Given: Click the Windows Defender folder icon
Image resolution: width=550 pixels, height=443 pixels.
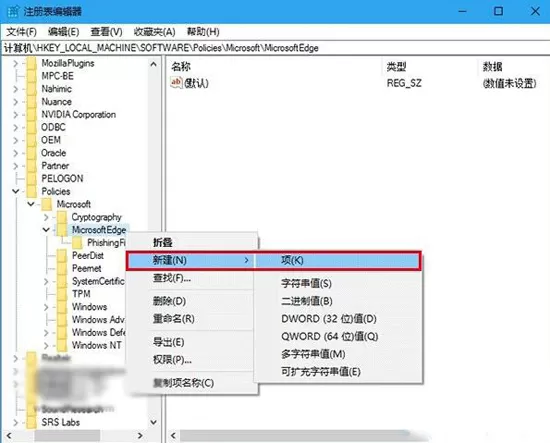Looking at the screenshot, I should point(62,333).
